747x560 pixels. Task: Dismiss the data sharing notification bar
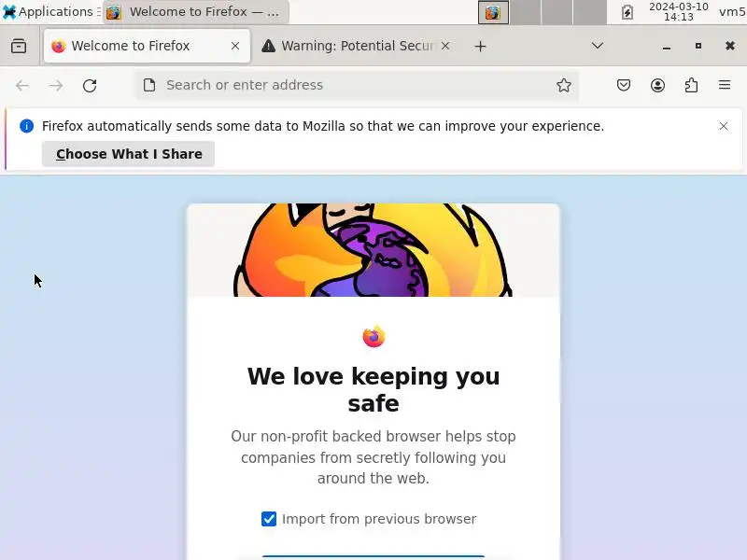pos(723,126)
